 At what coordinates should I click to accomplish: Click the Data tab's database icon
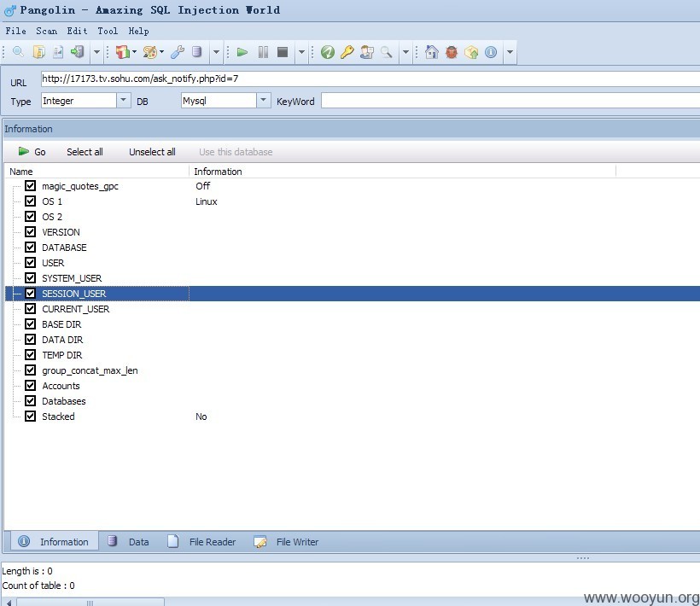pos(112,541)
